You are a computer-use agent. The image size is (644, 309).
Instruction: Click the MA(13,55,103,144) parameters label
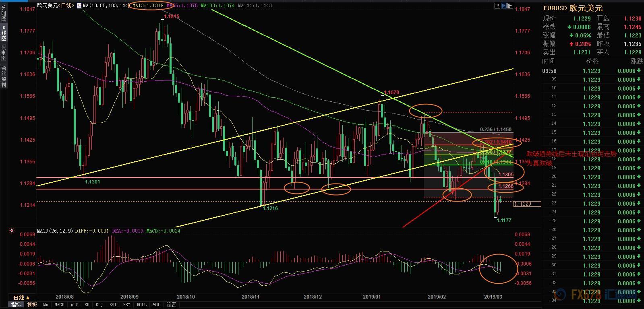[x=106, y=6]
